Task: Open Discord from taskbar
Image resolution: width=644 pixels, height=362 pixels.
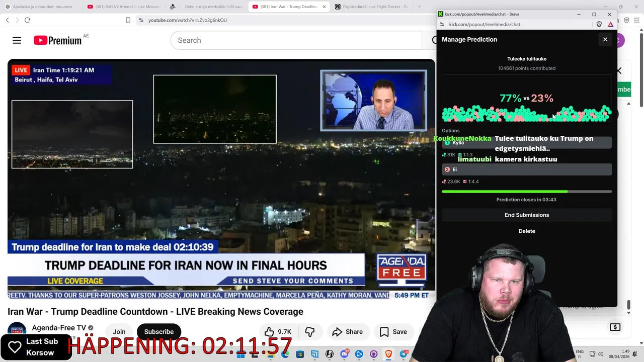Action: click(344, 354)
